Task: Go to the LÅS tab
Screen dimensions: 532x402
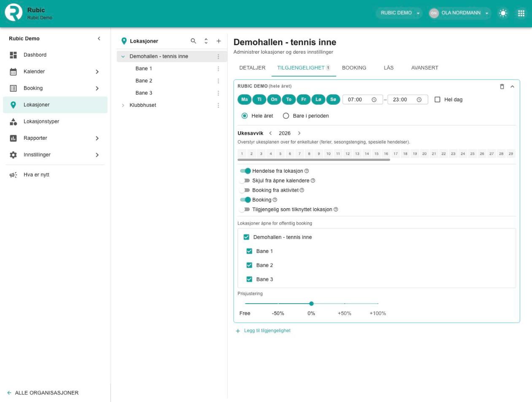Action: pyautogui.click(x=389, y=68)
